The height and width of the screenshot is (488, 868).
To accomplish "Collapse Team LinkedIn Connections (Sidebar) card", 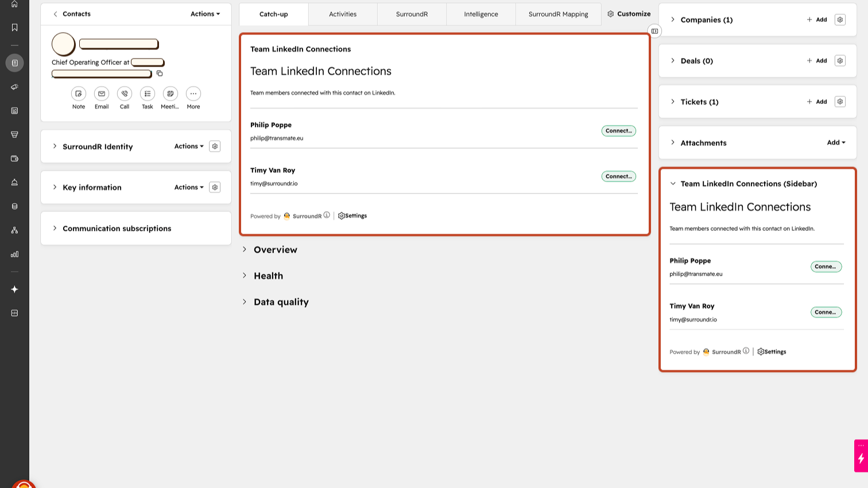I will click(673, 184).
